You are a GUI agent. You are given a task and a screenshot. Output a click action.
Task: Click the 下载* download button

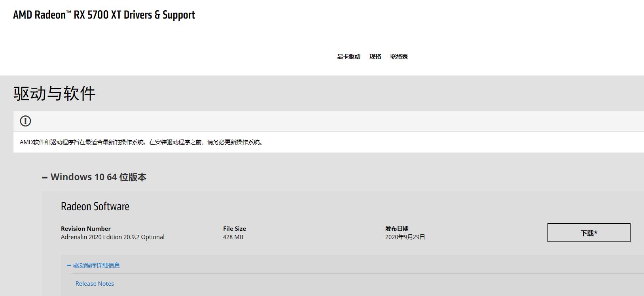coord(589,233)
